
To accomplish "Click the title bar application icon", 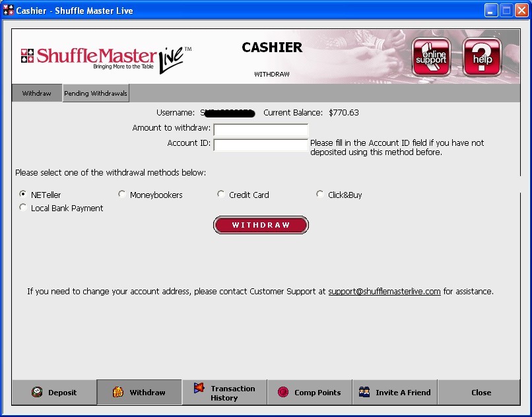I will coord(8,11).
